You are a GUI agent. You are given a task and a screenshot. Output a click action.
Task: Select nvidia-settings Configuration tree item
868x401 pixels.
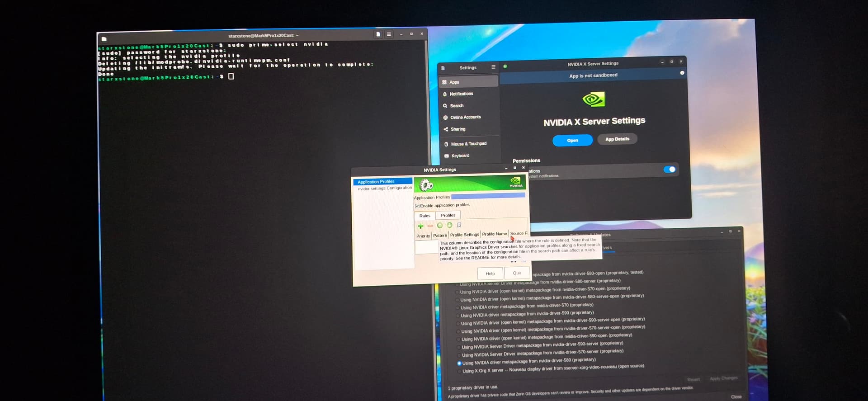[385, 188]
